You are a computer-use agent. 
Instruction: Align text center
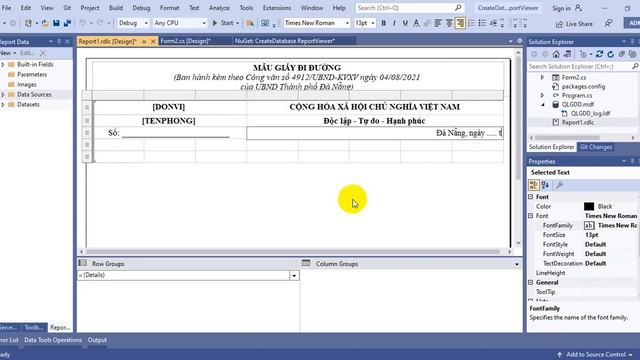[449, 23]
